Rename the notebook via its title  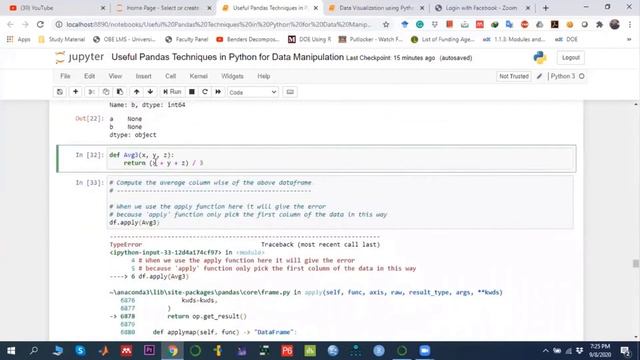(x=227, y=57)
